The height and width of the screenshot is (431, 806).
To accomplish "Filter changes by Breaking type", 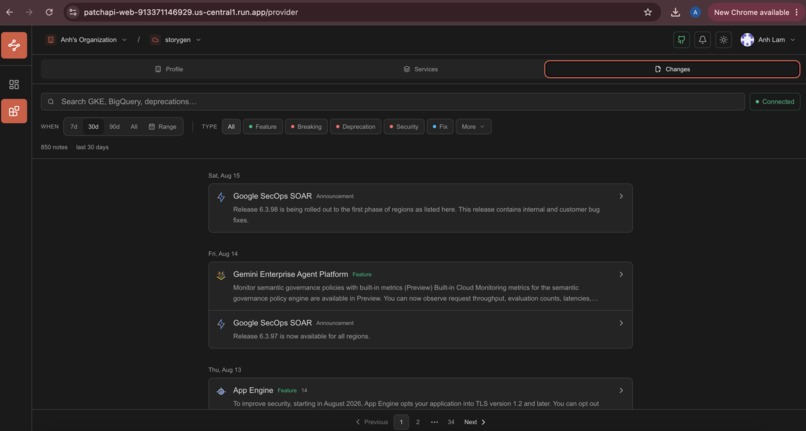I will click(306, 127).
